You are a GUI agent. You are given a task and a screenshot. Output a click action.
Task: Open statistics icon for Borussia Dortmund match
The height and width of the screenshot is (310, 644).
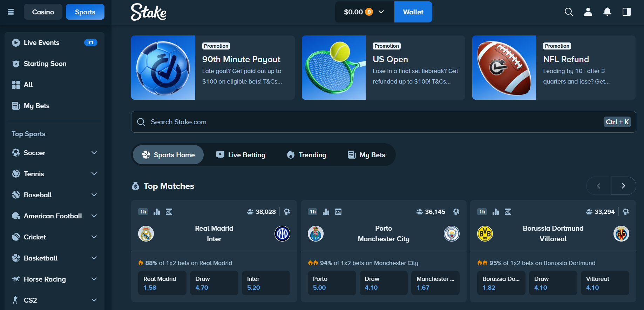pyautogui.click(x=496, y=212)
